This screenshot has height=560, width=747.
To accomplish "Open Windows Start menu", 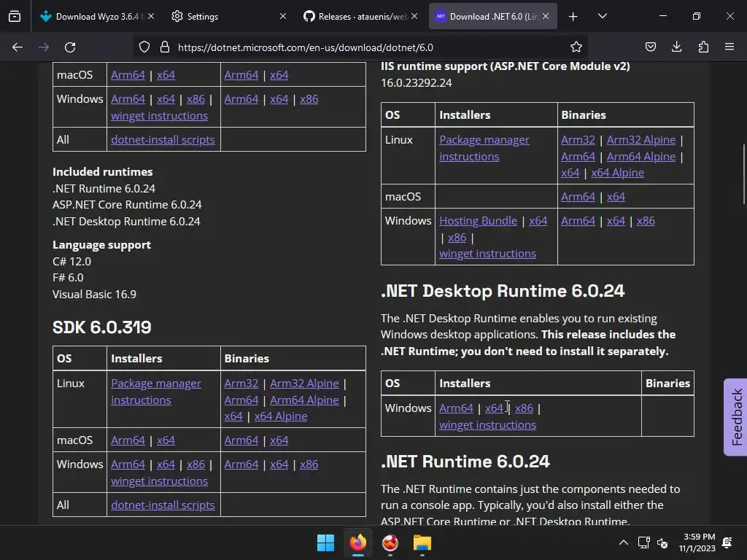I will (326, 542).
